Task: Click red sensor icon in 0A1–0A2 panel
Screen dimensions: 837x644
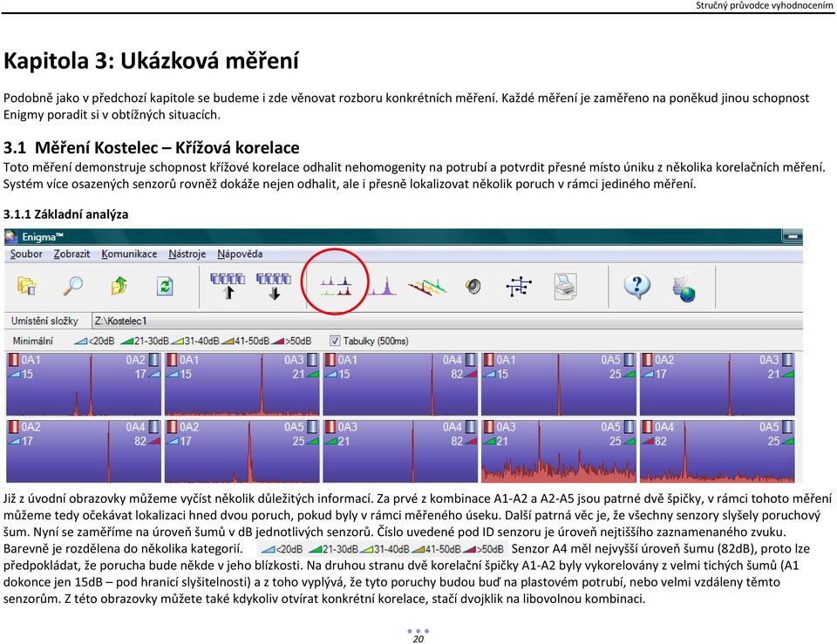Action: 13,360
